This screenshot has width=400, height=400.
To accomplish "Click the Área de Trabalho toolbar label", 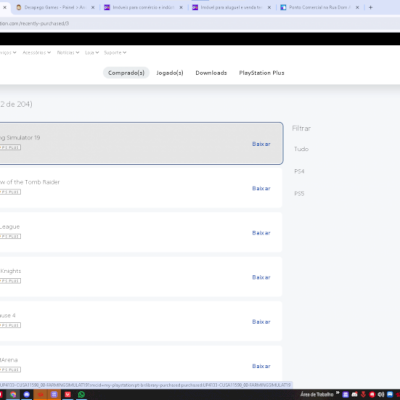I will (317, 395).
